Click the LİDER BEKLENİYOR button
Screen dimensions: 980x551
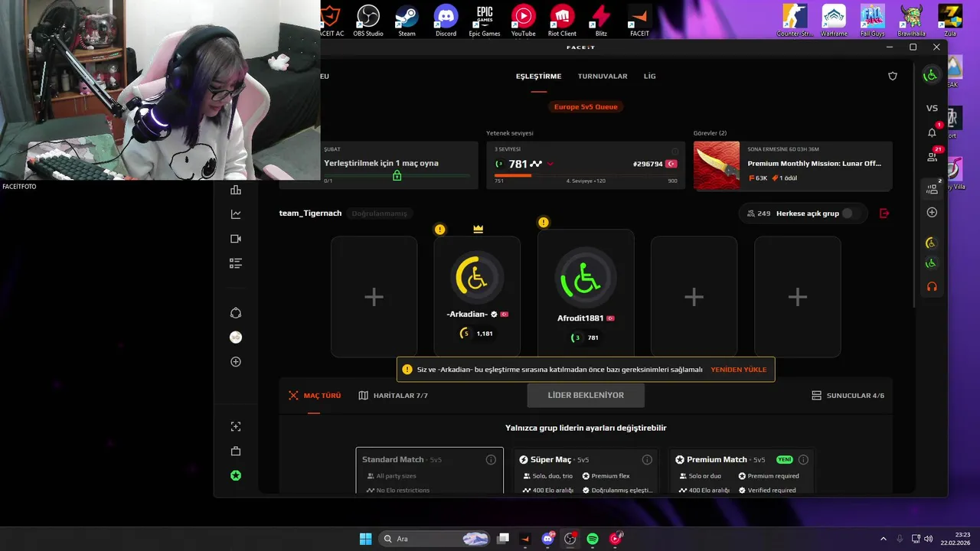tap(586, 396)
